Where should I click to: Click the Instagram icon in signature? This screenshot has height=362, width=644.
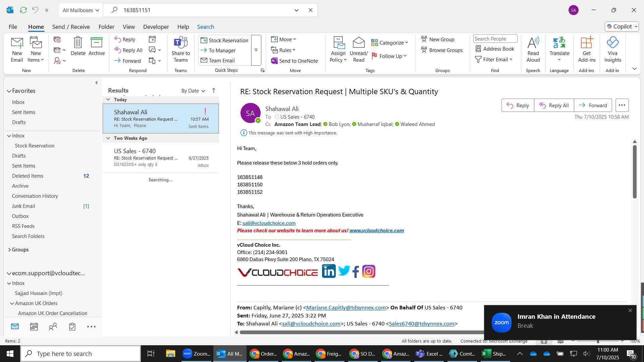point(369,271)
